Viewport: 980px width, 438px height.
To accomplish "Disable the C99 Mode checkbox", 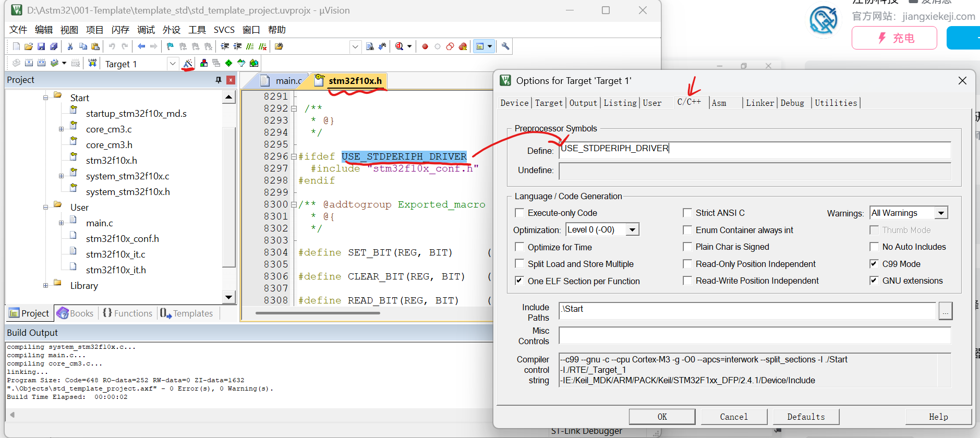I will click(x=874, y=264).
